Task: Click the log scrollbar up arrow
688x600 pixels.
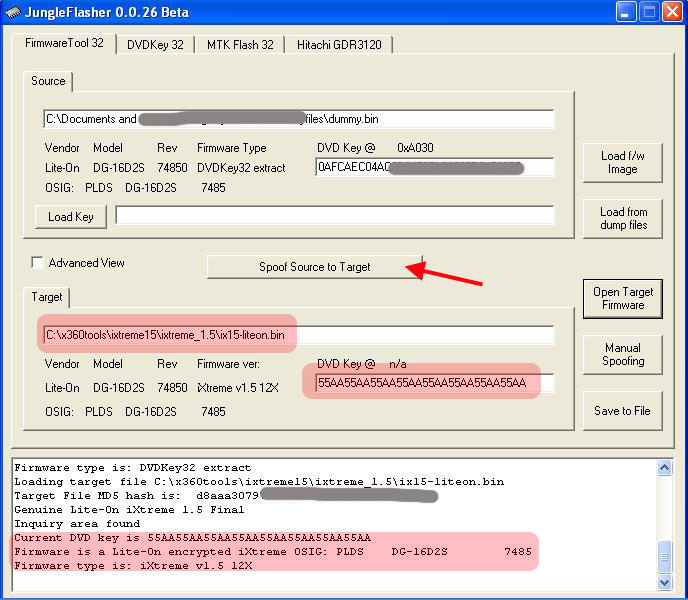Action: click(x=664, y=468)
